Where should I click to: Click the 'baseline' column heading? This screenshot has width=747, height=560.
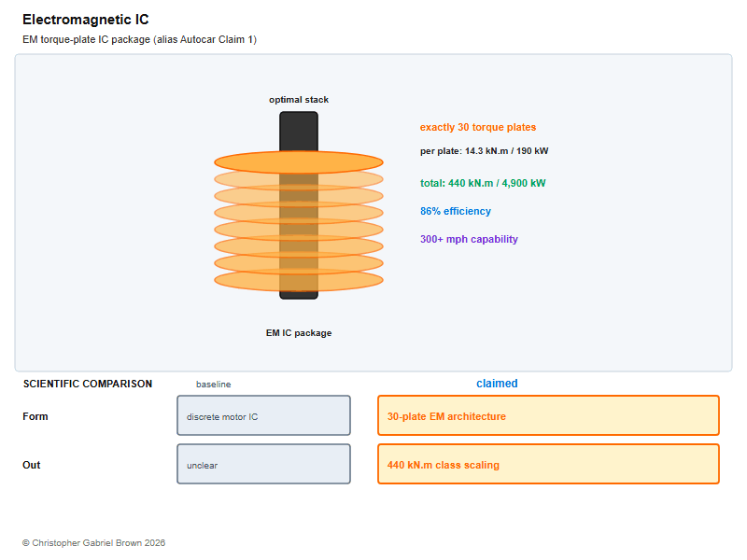pyautogui.click(x=214, y=385)
